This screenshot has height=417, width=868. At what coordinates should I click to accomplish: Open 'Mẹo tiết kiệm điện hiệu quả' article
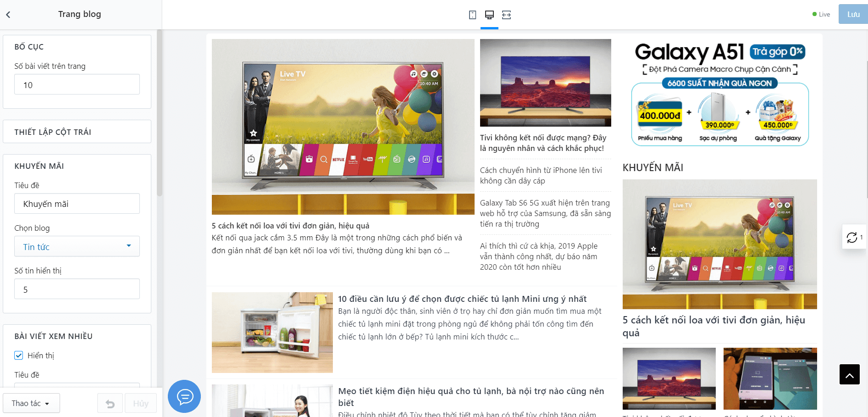pos(471,397)
